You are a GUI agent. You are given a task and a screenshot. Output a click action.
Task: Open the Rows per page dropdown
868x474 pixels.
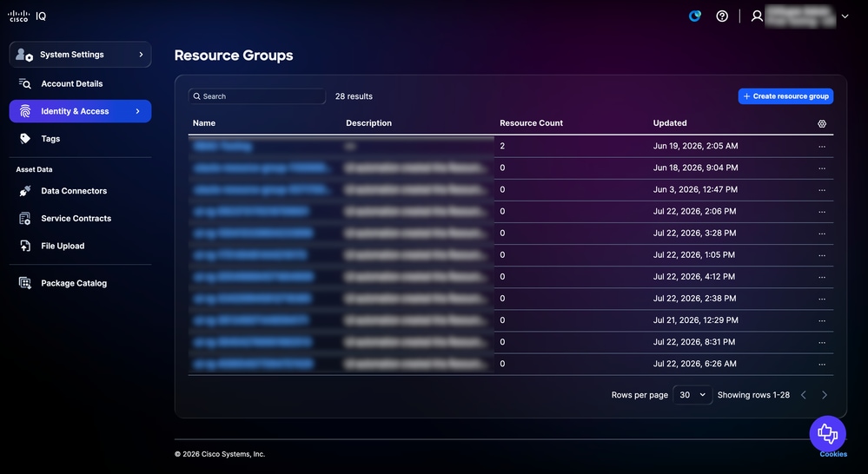[x=692, y=395]
